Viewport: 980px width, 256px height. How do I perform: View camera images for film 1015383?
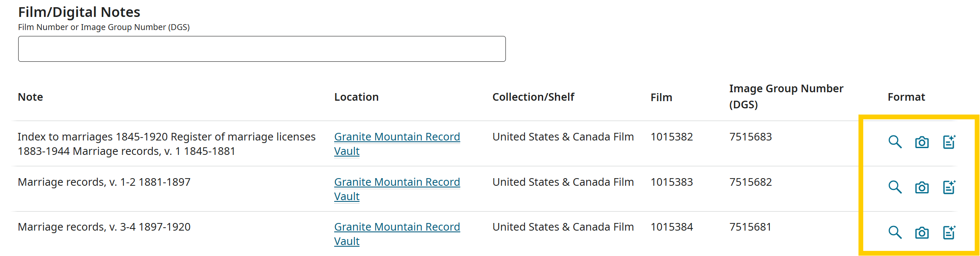tap(922, 187)
